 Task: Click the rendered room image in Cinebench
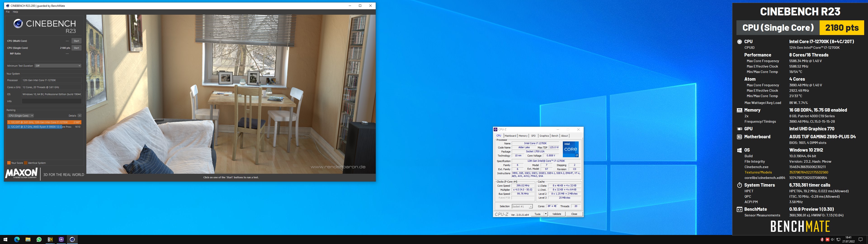coord(231,94)
